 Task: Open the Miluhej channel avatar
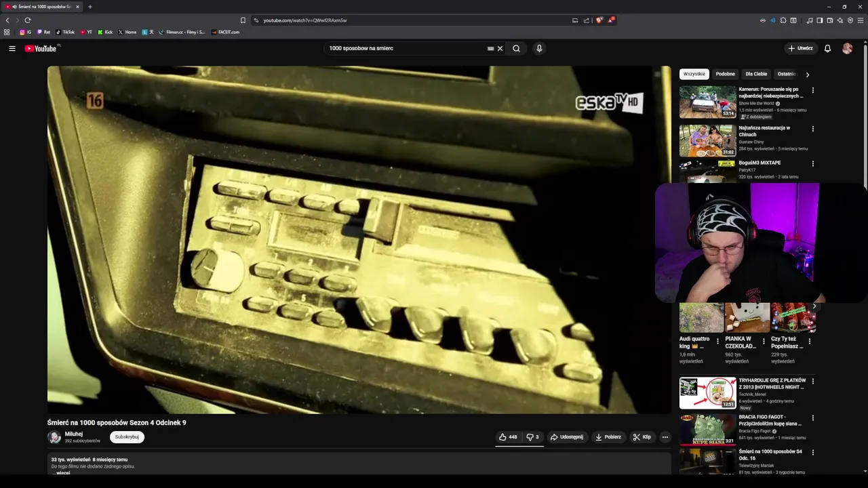(54, 437)
